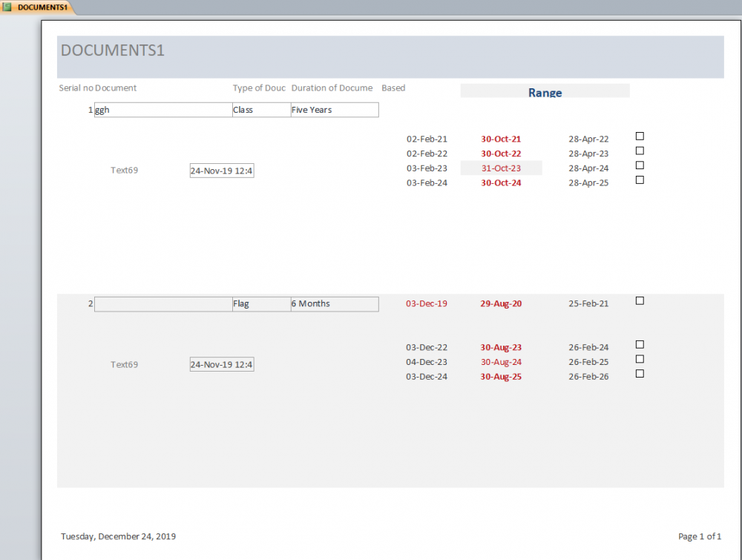Click the 'Five Years' duration field
The width and height of the screenshot is (742, 560).
[x=334, y=110]
